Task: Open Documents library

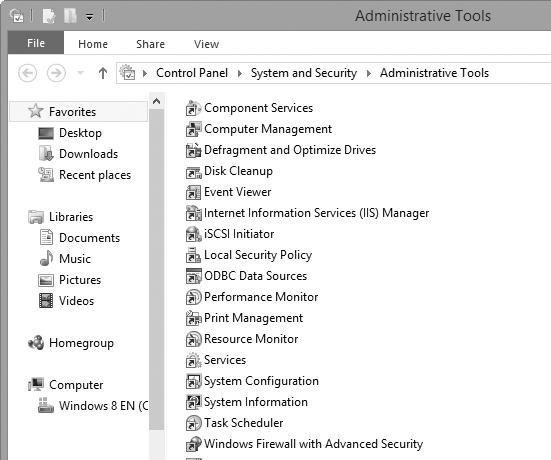Action: (79, 238)
